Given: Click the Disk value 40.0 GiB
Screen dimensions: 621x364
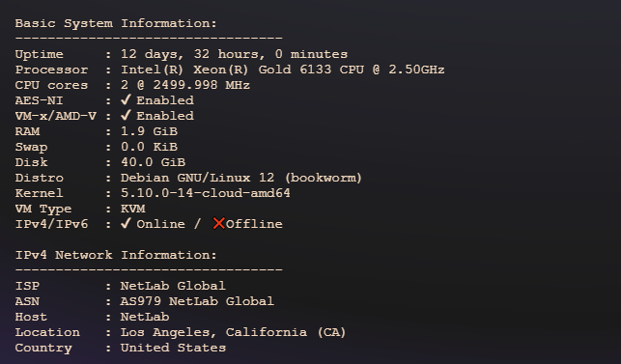Looking at the screenshot, I should 153,162.
